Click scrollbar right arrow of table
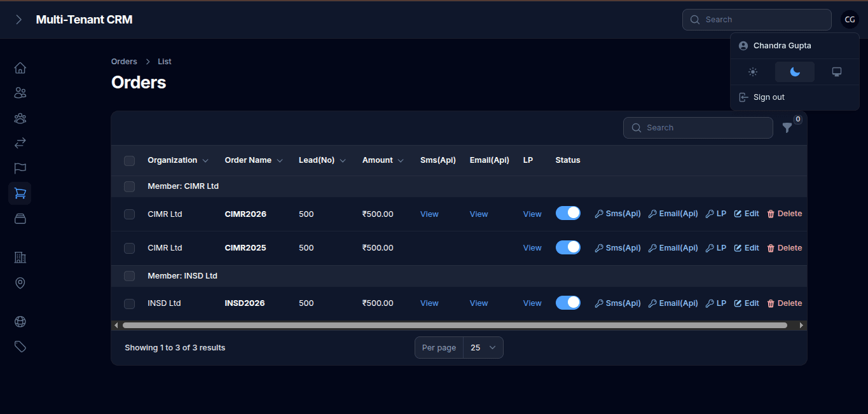 point(801,325)
